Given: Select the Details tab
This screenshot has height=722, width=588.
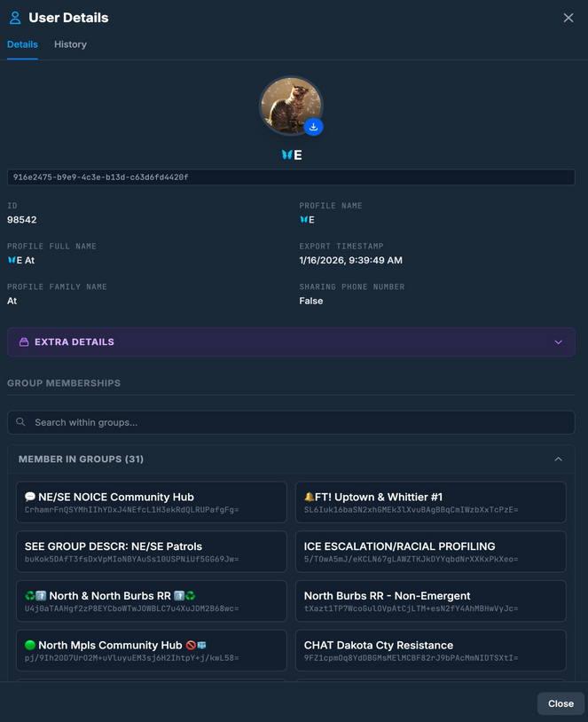Looking at the screenshot, I should pyautogui.click(x=22, y=44).
